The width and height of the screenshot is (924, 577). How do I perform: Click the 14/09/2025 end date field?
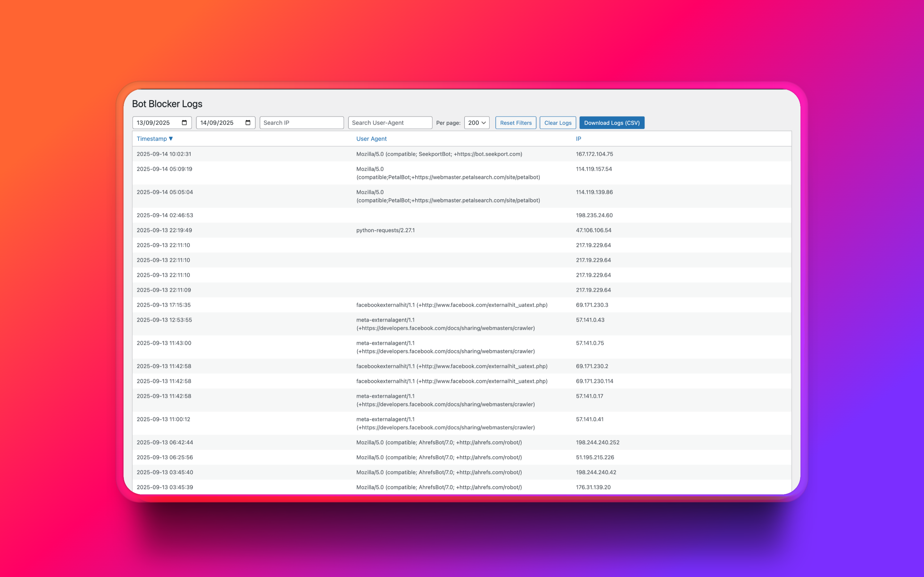pos(217,122)
